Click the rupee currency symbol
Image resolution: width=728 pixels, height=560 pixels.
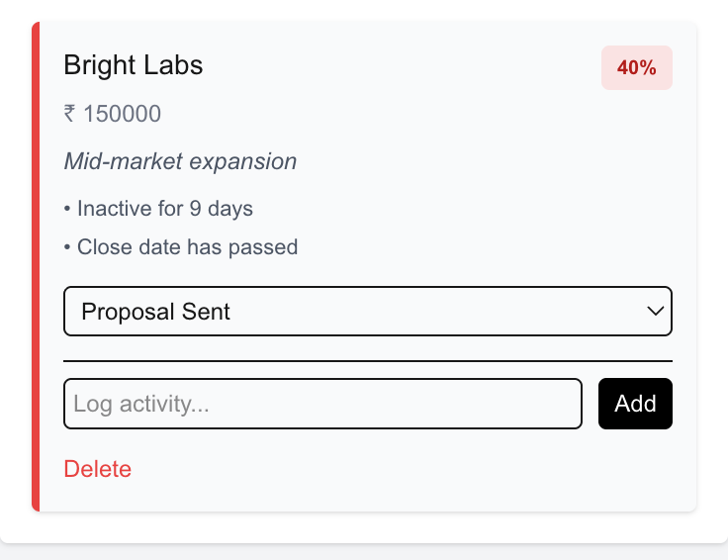pos(69,114)
